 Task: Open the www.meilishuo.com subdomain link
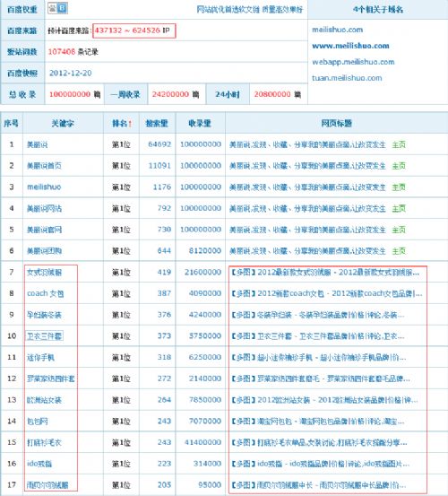350,46
